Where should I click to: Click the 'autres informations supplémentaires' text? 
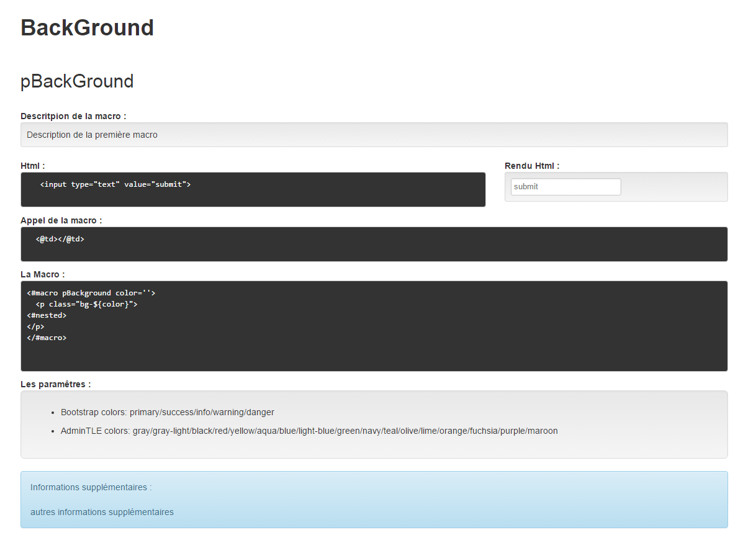click(x=102, y=513)
